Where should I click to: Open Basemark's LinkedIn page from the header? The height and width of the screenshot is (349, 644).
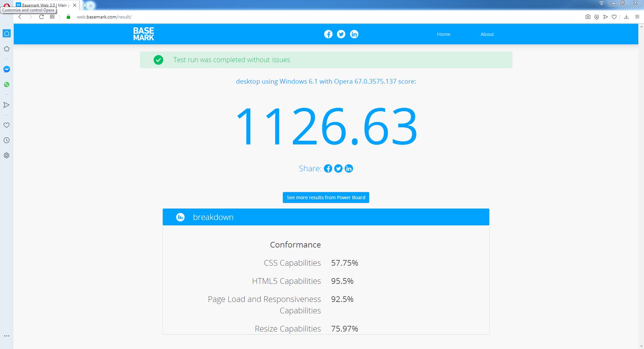tap(354, 34)
